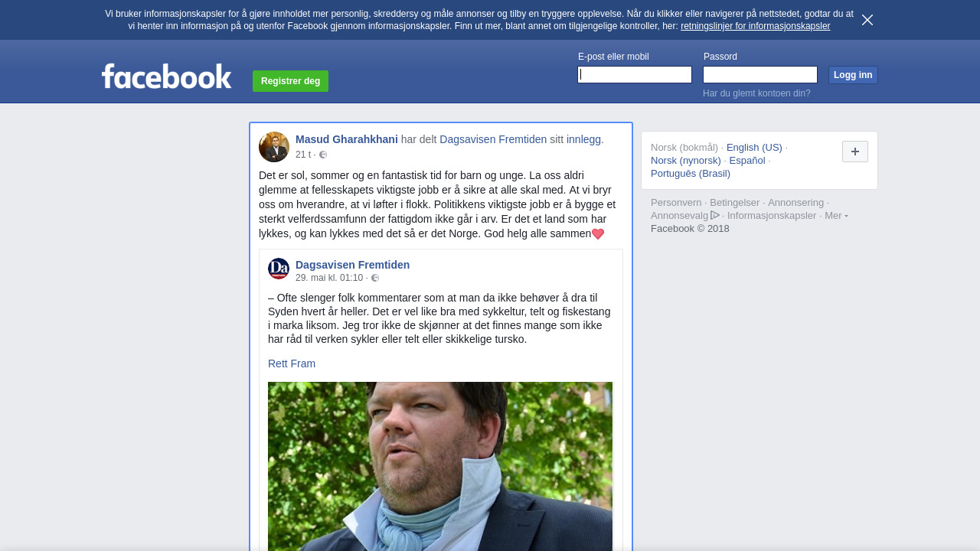Viewport: 980px width, 551px height.
Task: Switch language to English (US)
Action: [x=754, y=148]
